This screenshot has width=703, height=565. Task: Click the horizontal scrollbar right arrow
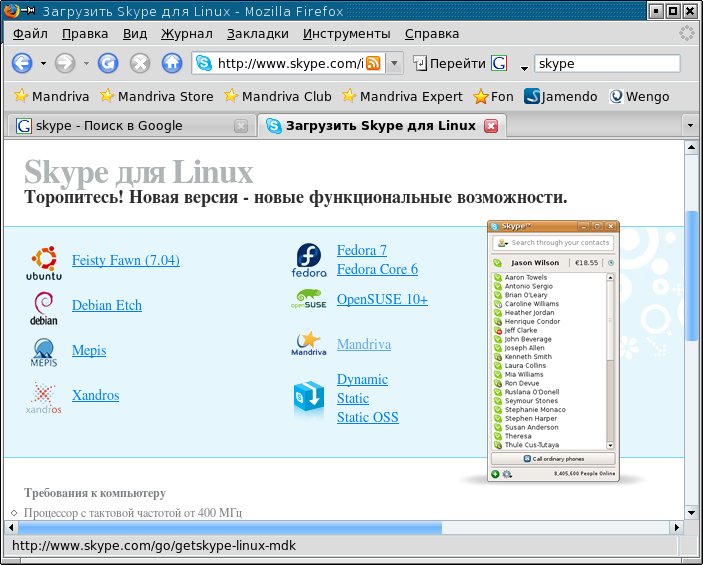[x=677, y=527]
